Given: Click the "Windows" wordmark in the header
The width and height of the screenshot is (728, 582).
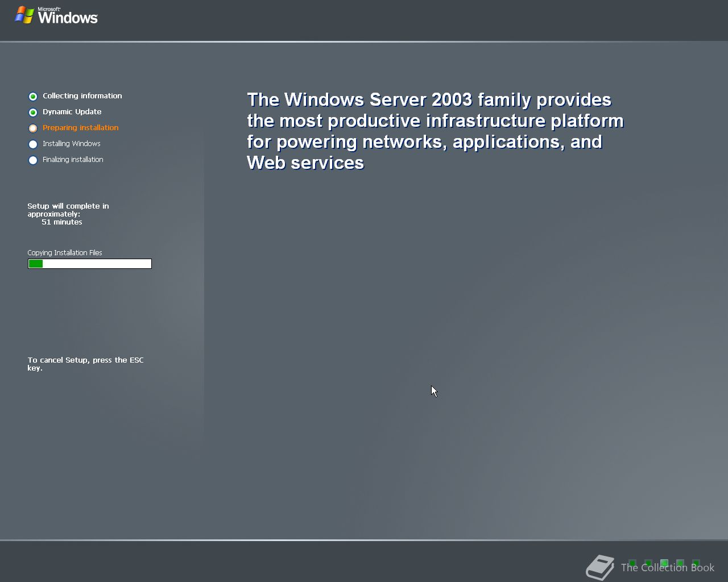Looking at the screenshot, I should (x=68, y=18).
